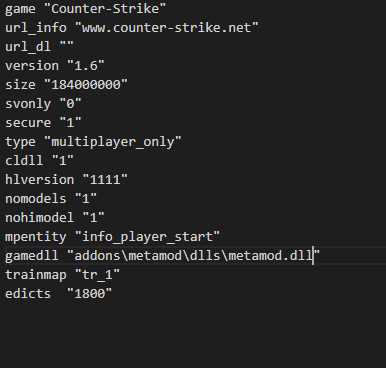The height and width of the screenshot is (368, 386).
Task: Place cursor inside empty url_dl quotes
Action: click(x=67, y=44)
